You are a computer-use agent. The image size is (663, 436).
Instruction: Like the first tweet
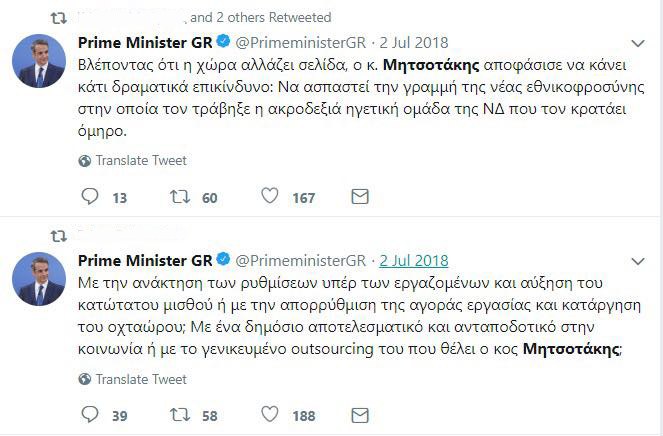coord(269,197)
